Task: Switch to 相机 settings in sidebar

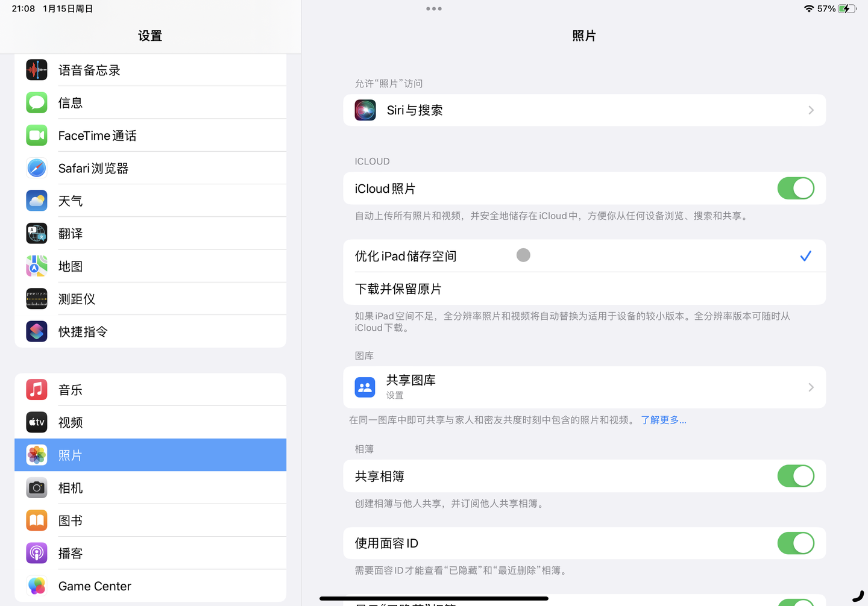Action: [71, 487]
